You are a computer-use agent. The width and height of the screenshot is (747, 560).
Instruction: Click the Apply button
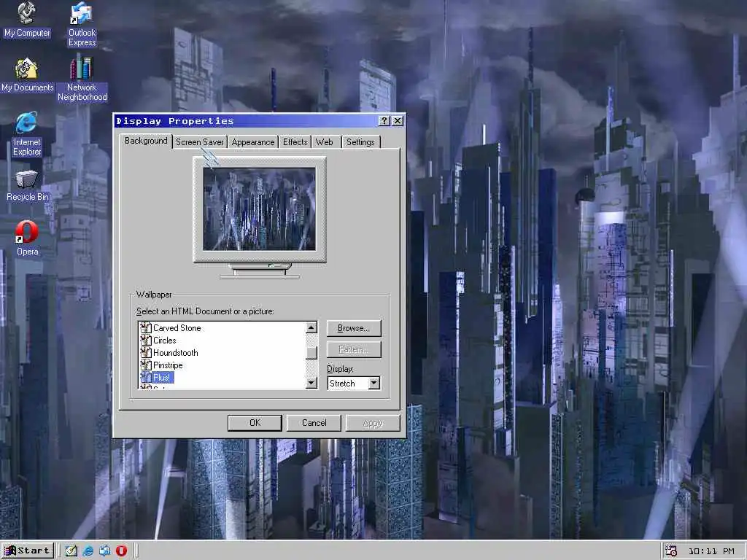[x=373, y=423]
